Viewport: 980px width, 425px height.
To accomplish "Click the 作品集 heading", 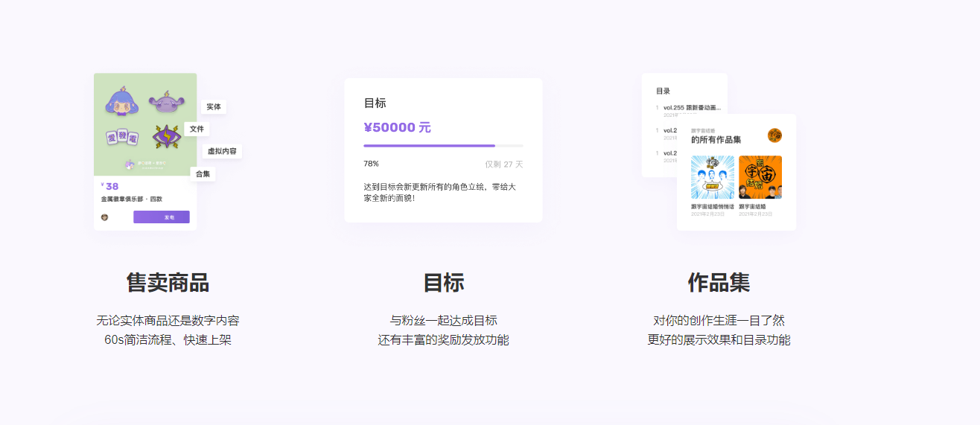I will pyautogui.click(x=719, y=283).
